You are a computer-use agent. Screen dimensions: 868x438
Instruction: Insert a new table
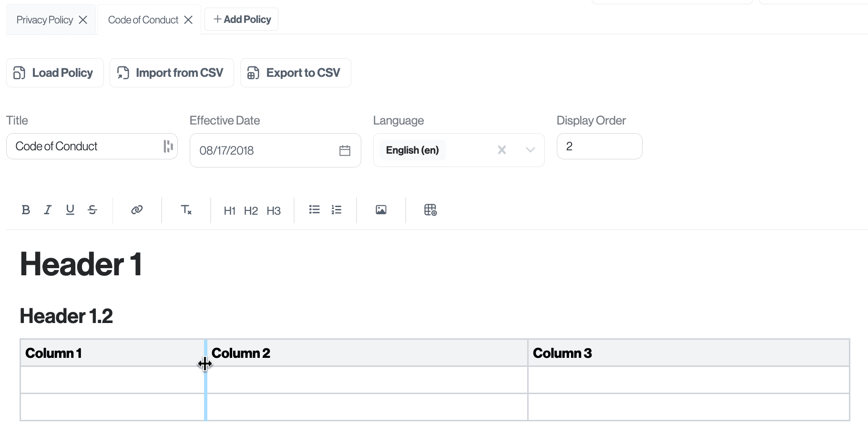tap(430, 210)
